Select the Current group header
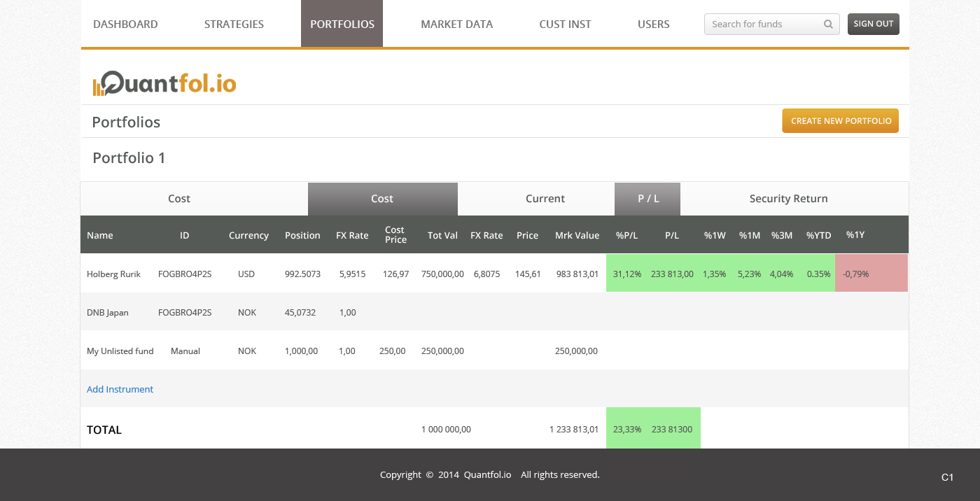The width and height of the screenshot is (980, 501). (x=545, y=199)
